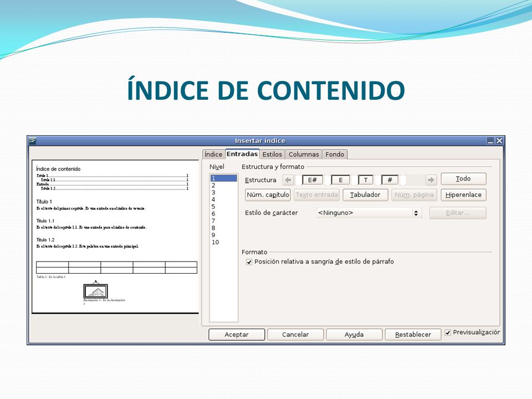The image size is (532, 399).
Task: Click "Índice de contenido" heading inside the preview pane
Action: 58,169
